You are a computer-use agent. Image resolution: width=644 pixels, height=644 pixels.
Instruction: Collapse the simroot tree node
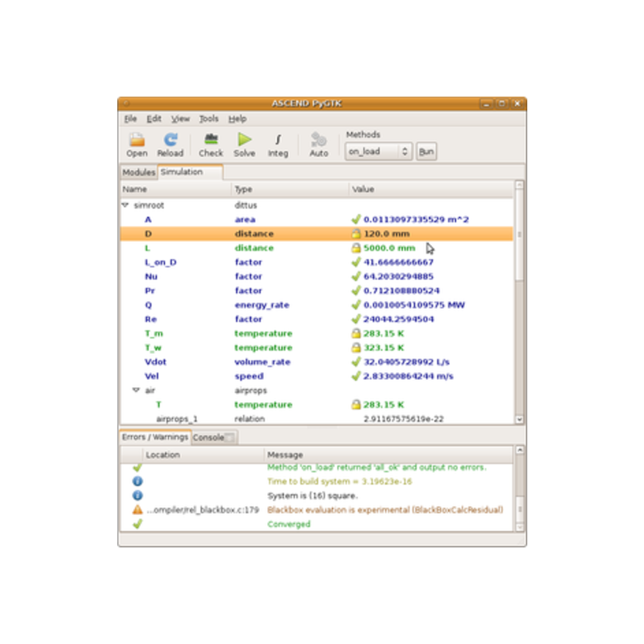tap(125, 205)
